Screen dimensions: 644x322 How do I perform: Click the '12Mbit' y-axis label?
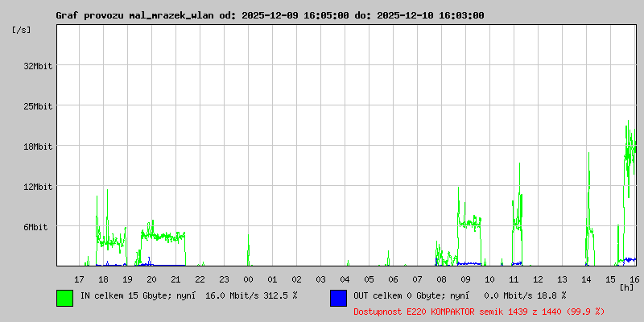point(38,187)
